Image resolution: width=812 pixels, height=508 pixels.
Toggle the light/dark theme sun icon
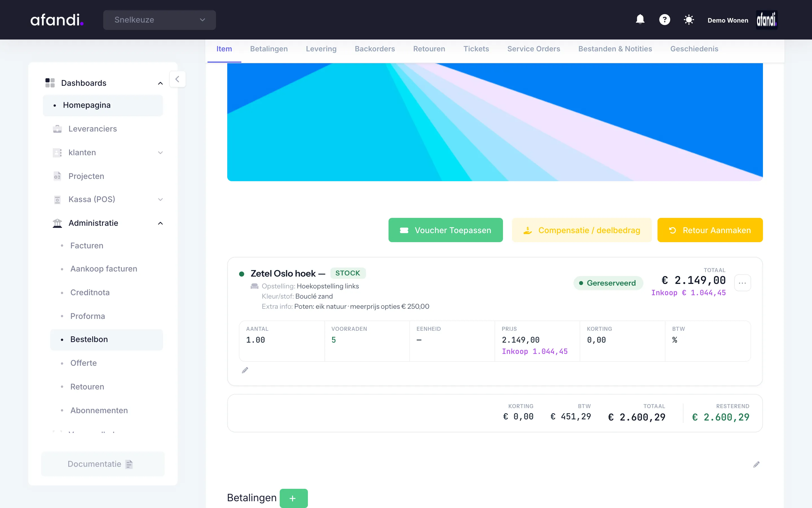(689, 19)
